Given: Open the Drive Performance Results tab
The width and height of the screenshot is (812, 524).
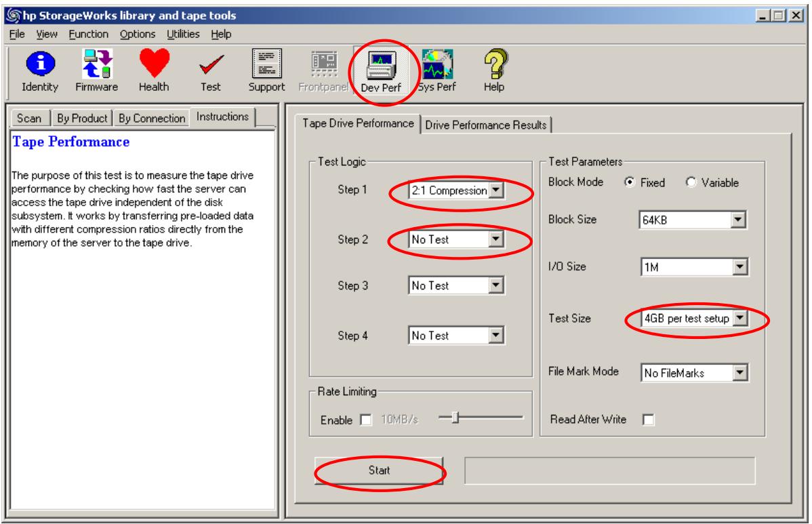Looking at the screenshot, I should pyautogui.click(x=486, y=125).
